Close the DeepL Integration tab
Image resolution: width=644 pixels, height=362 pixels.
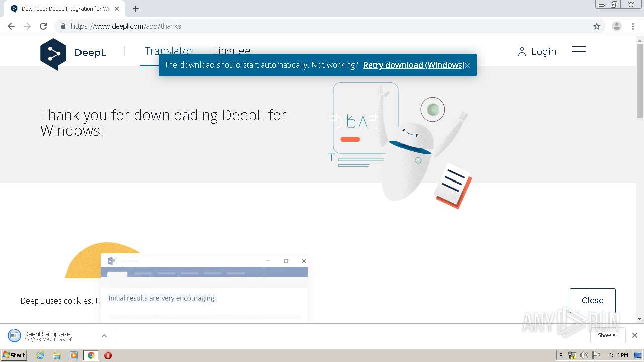pyautogui.click(x=116, y=9)
